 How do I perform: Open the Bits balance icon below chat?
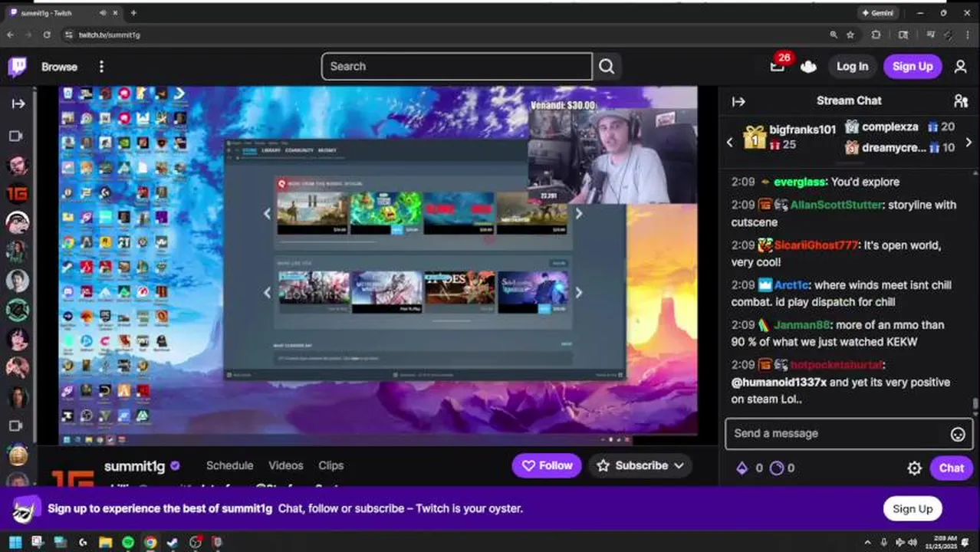[x=742, y=468]
